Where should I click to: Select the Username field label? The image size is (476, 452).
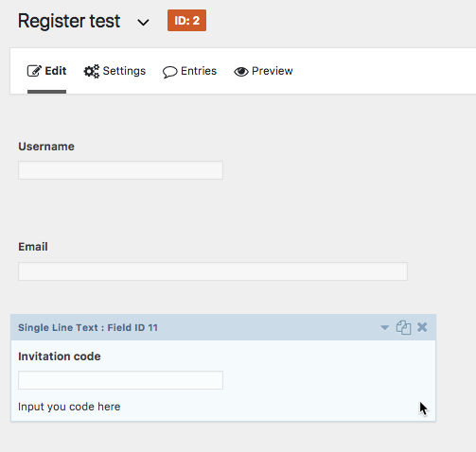click(x=46, y=147)
